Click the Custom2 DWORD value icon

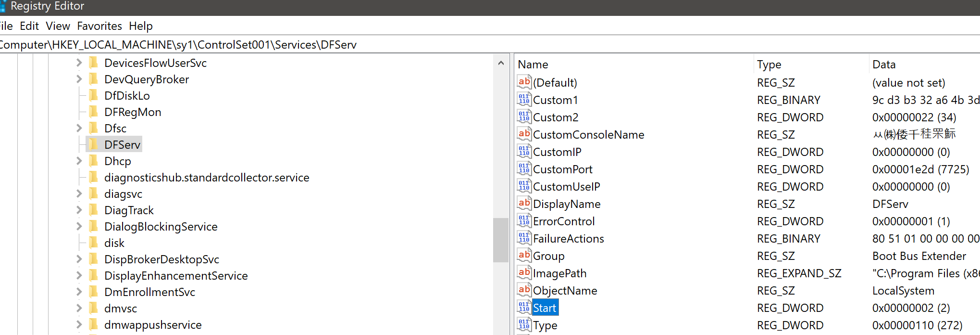click(524, 116)
